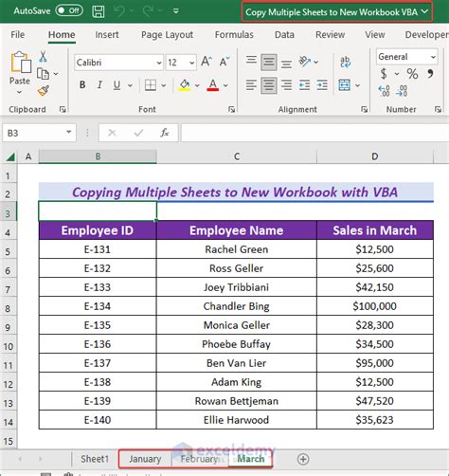Click Align Left icon
The image size is (449, 476).
[251, 85]
